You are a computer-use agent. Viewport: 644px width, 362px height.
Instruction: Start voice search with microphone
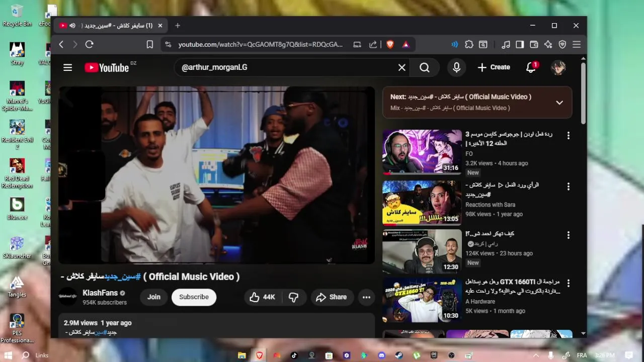pos(456,67)
